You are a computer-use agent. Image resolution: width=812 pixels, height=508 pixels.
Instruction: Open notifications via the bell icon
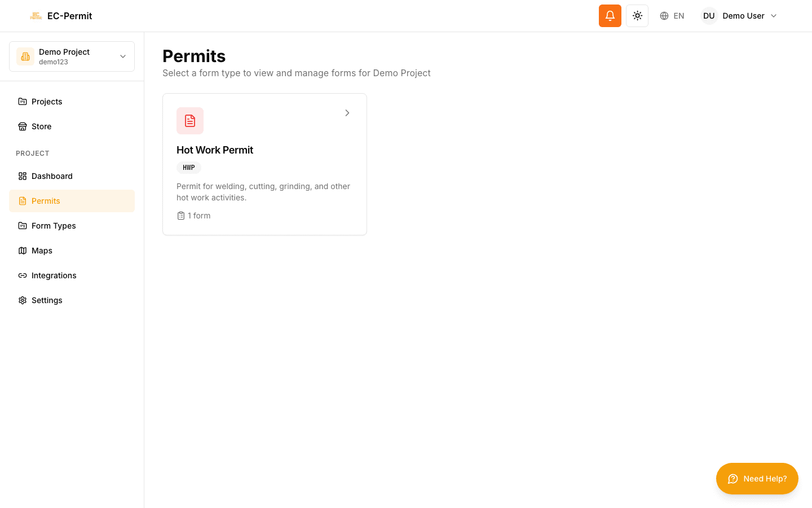coord(610,16)
